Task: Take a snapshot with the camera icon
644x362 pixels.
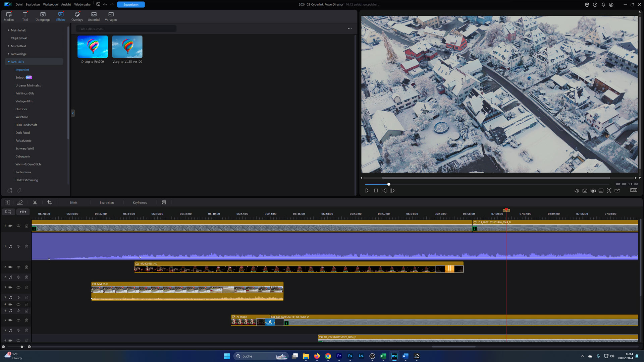Action: tap(585, 191)
